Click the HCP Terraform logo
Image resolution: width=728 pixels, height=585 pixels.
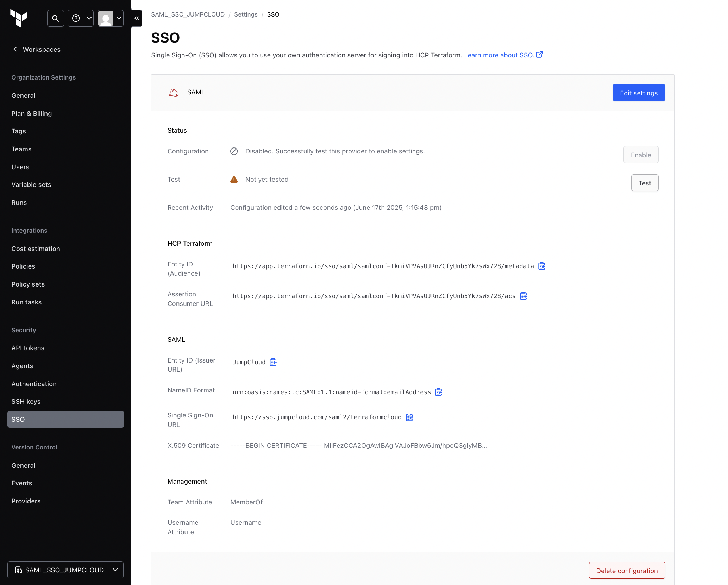pyautogui.click(x=19, y=18)
